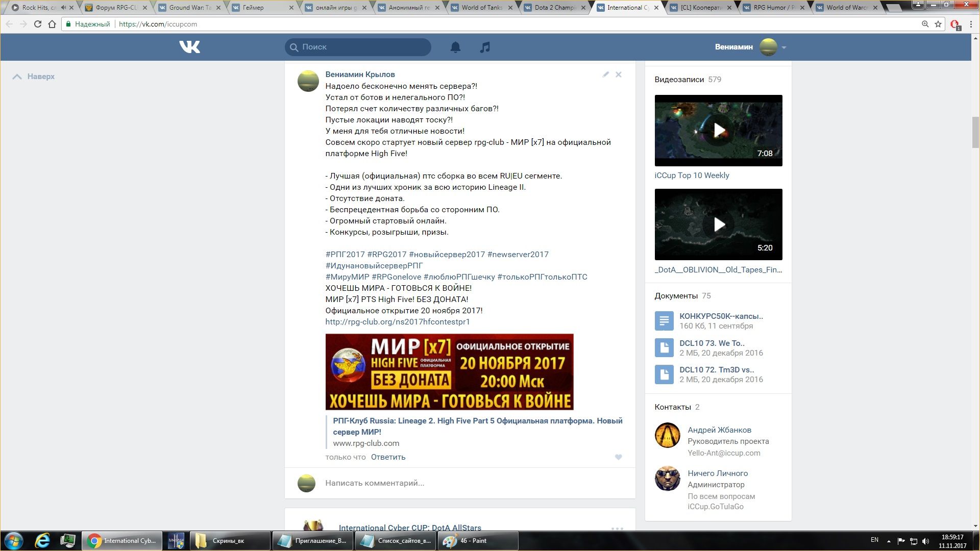
Task: Open the music player icon
Action: pos(485,47)
